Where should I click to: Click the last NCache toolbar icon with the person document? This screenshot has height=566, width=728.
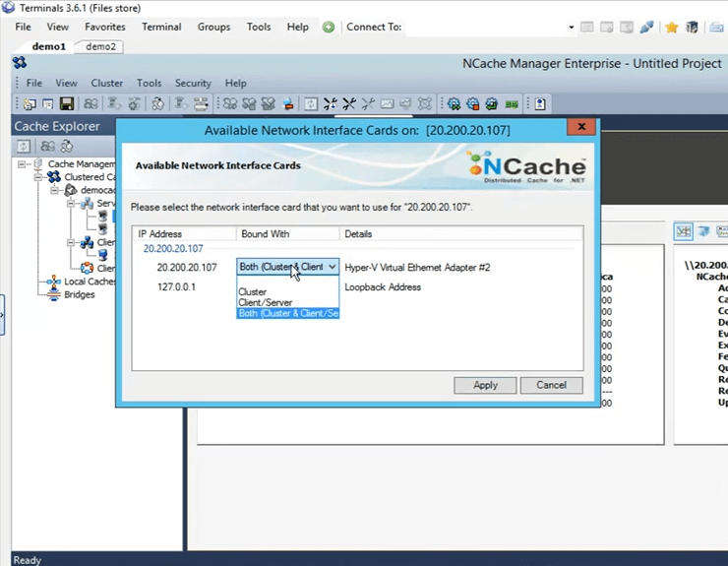tap(540, 103)
